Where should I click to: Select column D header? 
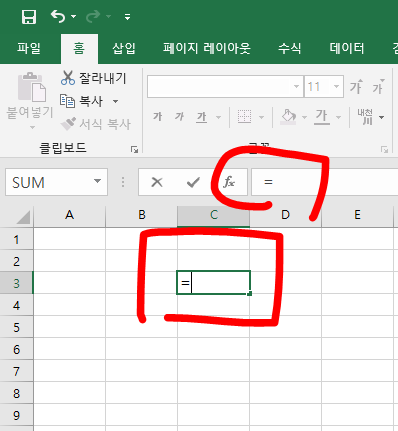tap(286, 215)
